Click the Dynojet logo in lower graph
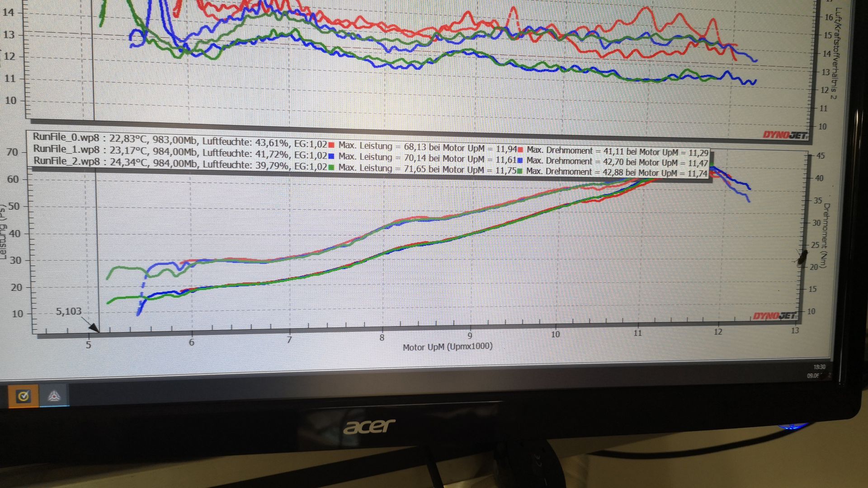This screenshot has height=488, width=868. coord(775,316)
